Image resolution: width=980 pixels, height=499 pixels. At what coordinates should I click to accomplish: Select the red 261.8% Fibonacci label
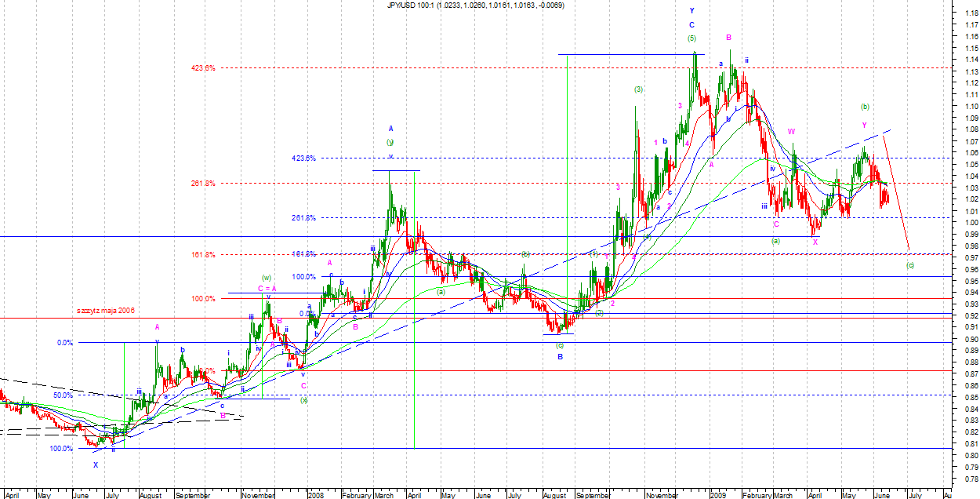tap(203, 184)
